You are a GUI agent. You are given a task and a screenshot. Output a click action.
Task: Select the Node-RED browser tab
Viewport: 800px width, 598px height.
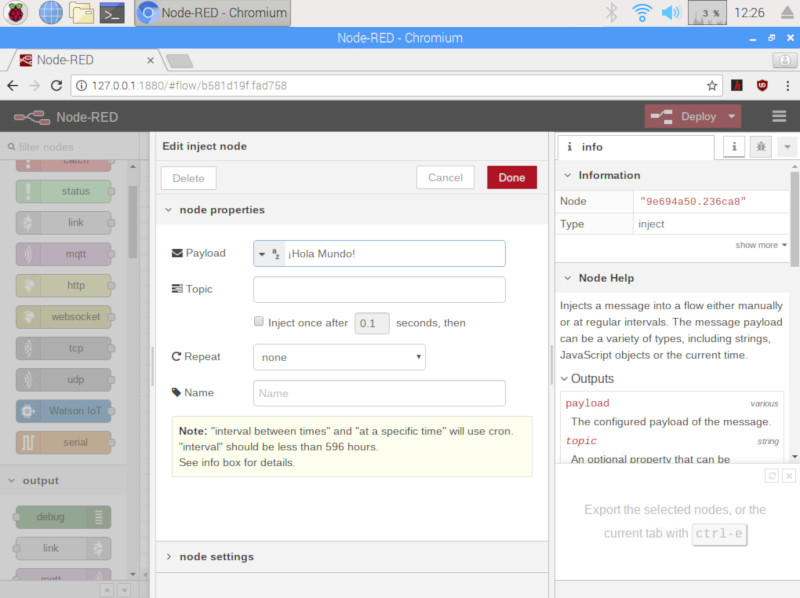[x=84, y=60]
